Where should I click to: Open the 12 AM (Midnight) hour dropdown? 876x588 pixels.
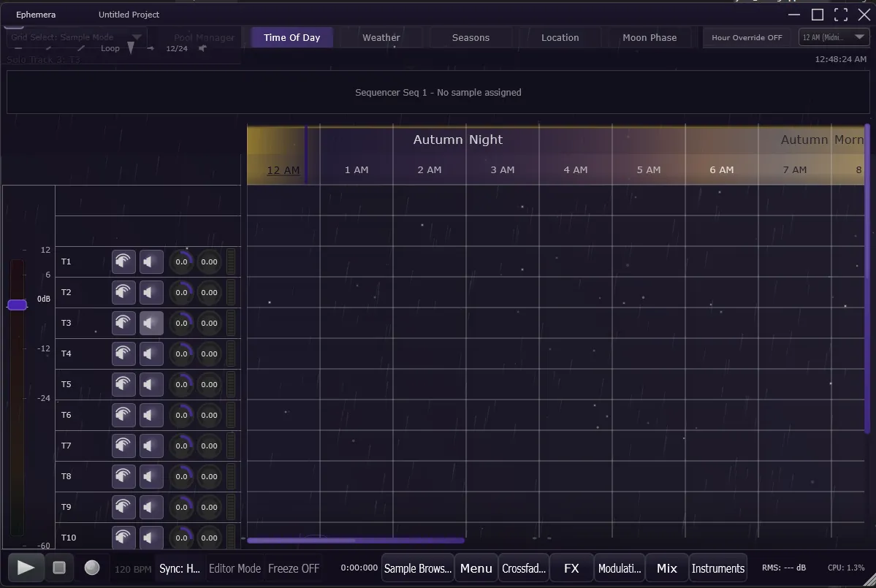(x=834, y=37)
